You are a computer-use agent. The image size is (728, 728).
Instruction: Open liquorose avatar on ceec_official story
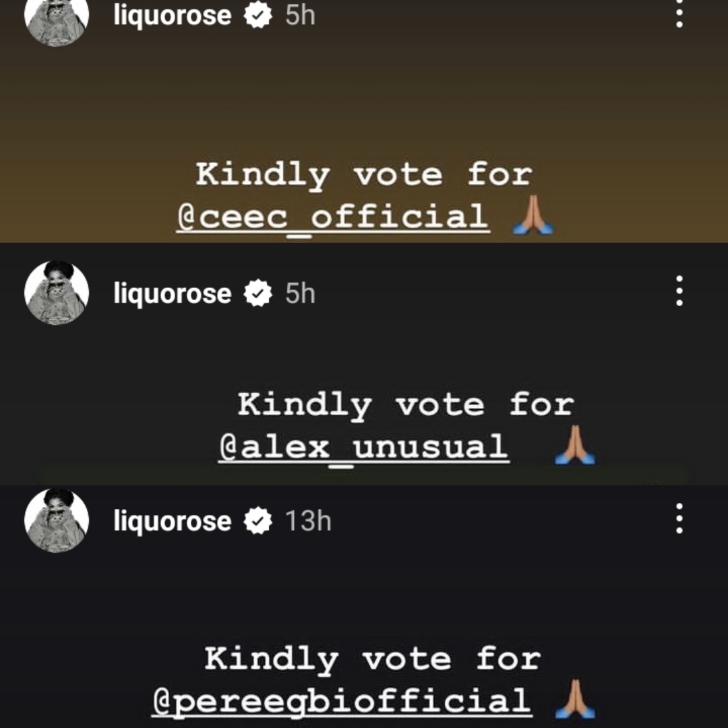57,19
